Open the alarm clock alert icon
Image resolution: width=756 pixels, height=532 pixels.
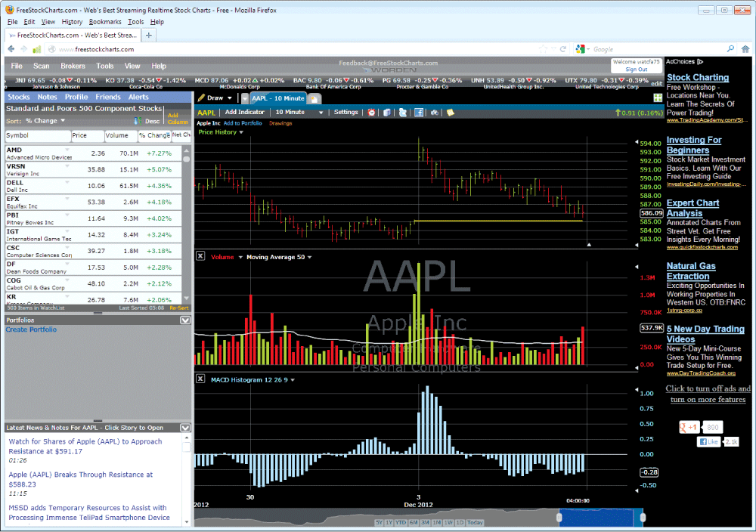pos(371,113)
